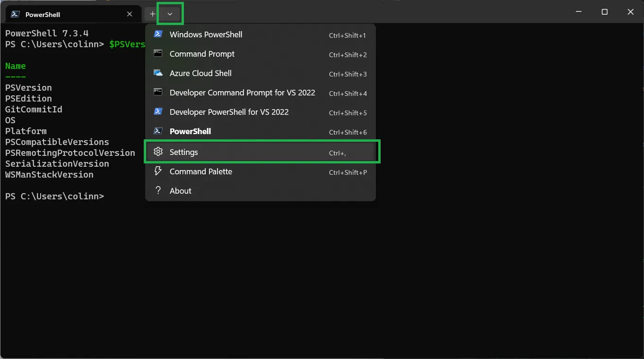Click the Developer Command Prompt VS icon

157,92
